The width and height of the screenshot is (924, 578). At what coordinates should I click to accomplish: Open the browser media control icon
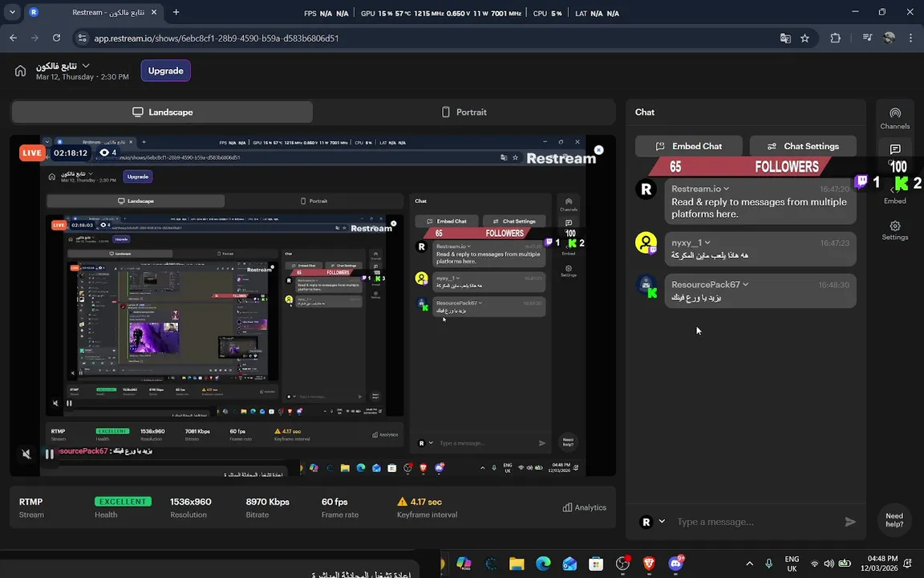coord(867,39)
